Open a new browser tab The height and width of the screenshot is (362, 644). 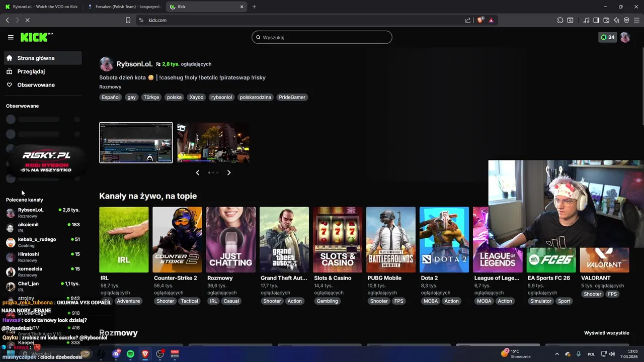tap(254, 7)
